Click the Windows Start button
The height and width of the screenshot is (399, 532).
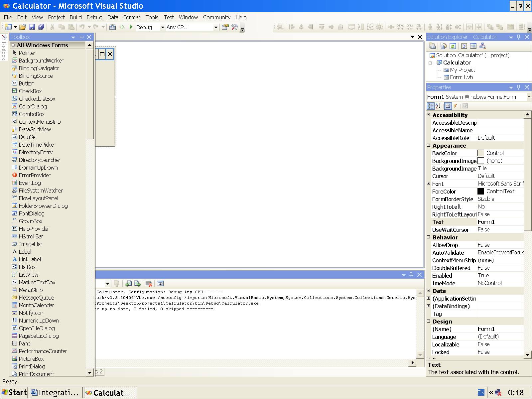click(x=14, y=392)
